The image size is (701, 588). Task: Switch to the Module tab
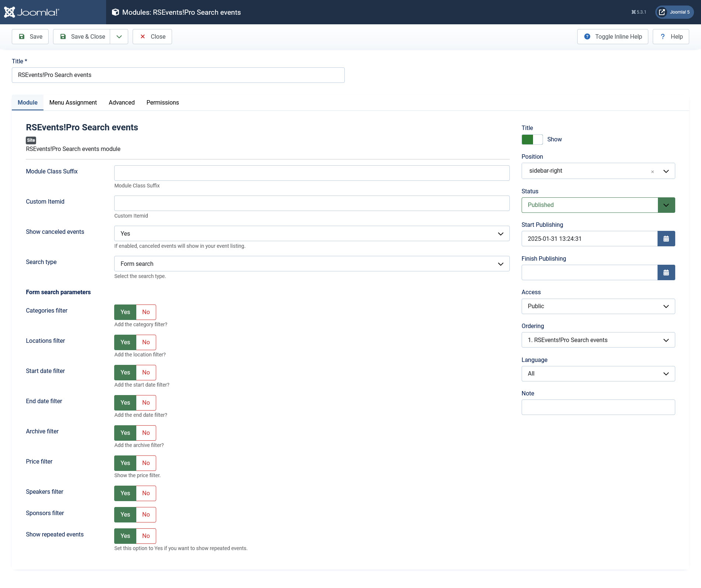[28, 102]
